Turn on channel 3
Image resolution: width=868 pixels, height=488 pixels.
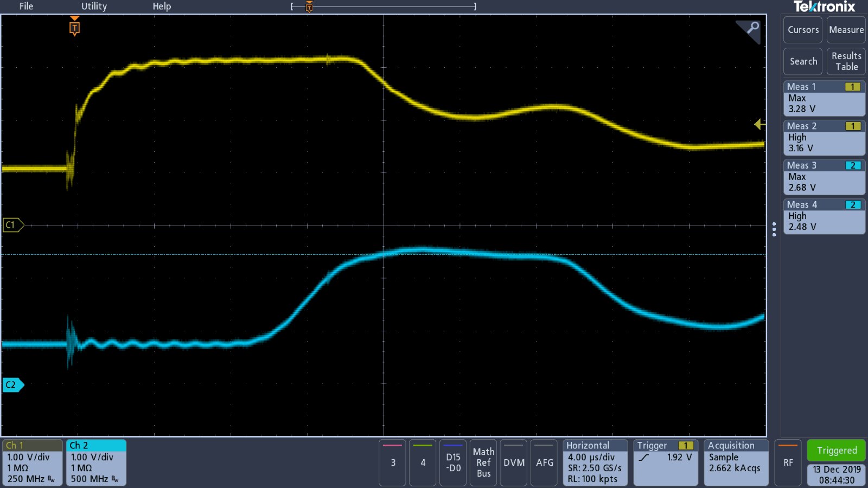tap(393, 463)
